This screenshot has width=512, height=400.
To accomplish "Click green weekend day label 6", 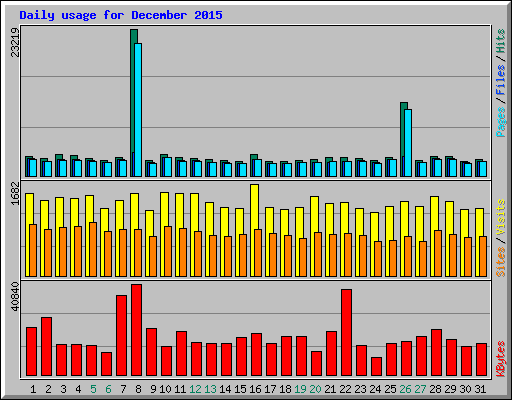I will coord(108,389).
